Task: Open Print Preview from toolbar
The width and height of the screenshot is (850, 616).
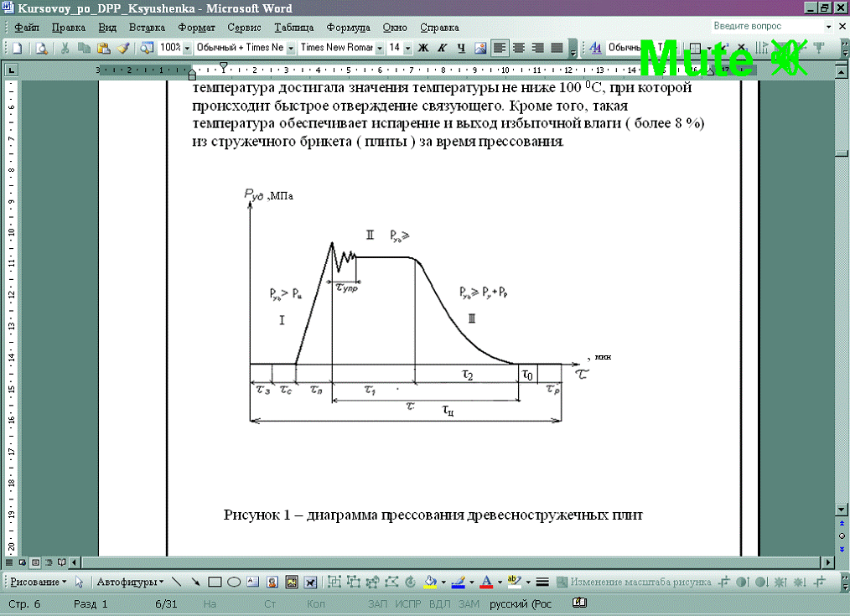Action: pos(42,49)
